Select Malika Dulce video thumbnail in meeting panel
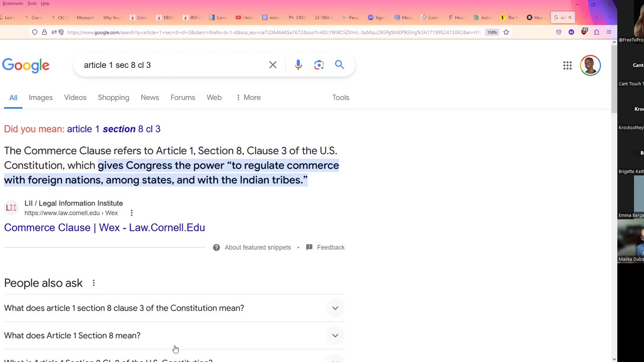Viewport: 644px width, 362px height. pyautogui.click(x=631, y=241)
